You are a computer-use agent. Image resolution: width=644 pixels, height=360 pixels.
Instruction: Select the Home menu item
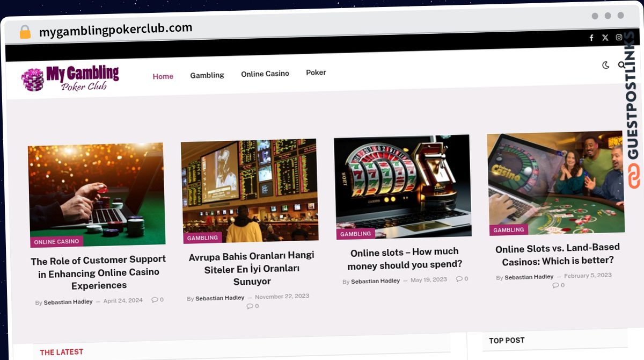(x=163, y=76)
